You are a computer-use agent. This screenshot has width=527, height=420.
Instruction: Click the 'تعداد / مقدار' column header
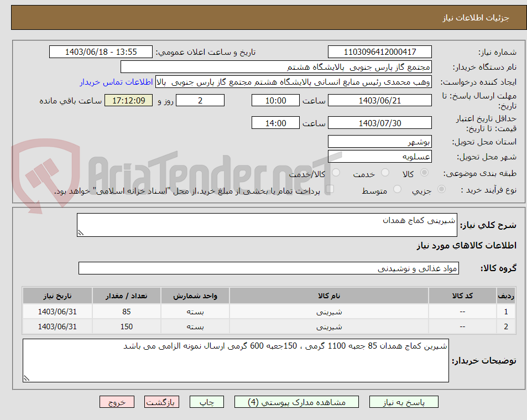pyautogui.click(x=127, y=296)
